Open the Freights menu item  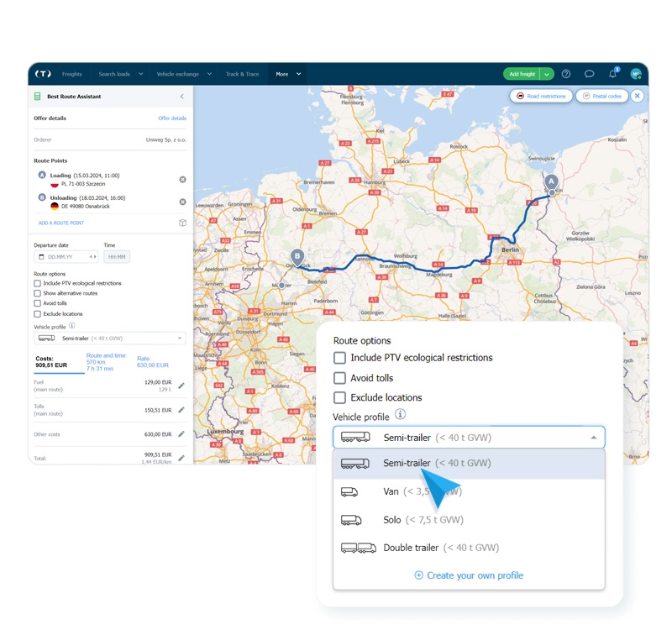(71, 74)
